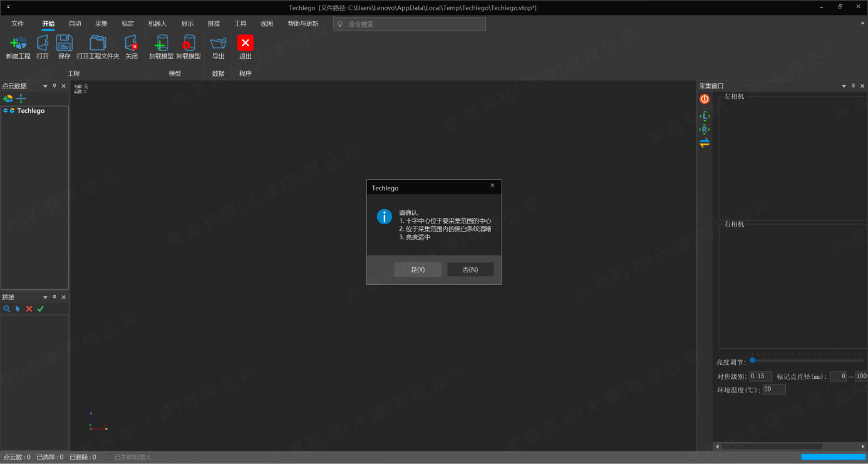This screenshot has height=464, width=868.
Task: Switch to the 标定 ribbon tab
Action: point(128,24)
